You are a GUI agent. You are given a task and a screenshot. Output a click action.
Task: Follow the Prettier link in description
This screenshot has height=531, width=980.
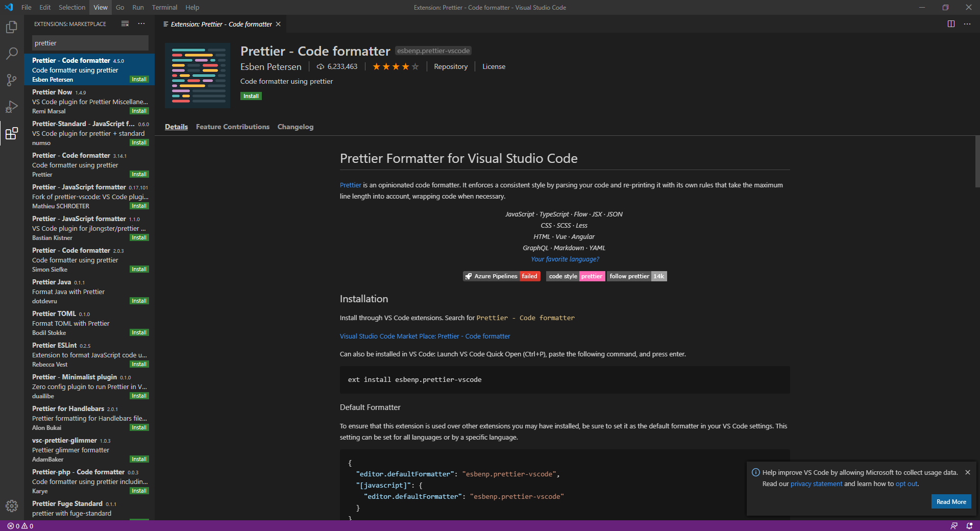[350, 185]
